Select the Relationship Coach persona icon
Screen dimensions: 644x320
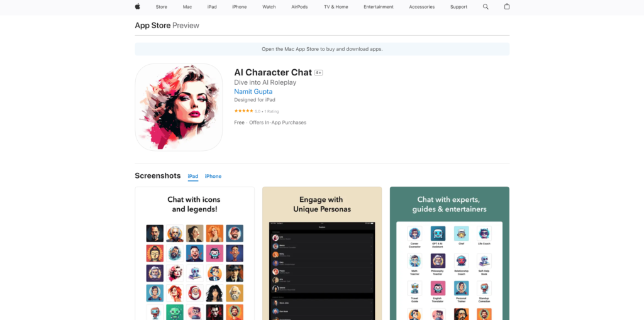(x=461, y=261)
